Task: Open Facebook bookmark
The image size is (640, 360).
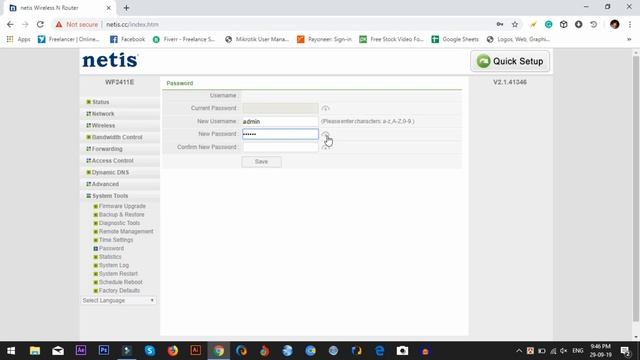Action: click(127, 39)
